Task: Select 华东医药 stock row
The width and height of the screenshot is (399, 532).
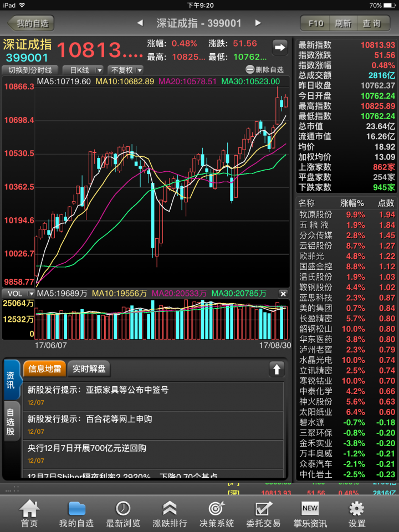Action: coord(347,339)
